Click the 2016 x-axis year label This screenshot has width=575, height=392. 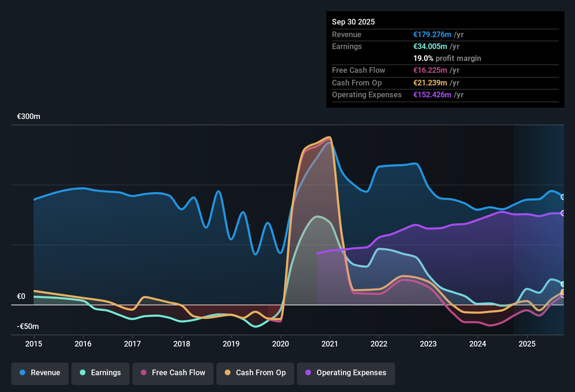pos(83,344)
